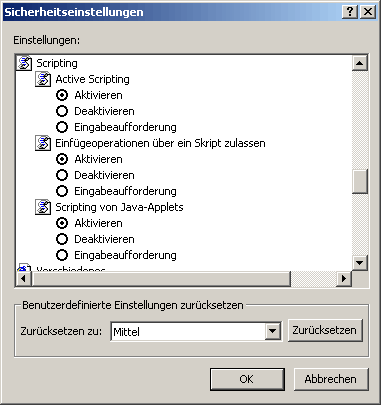This screenshot has width=381, height=405.
Task: Click icon beside Einfügeoperationen über ein Skript zulassen
Action: (x=43, y=143)
